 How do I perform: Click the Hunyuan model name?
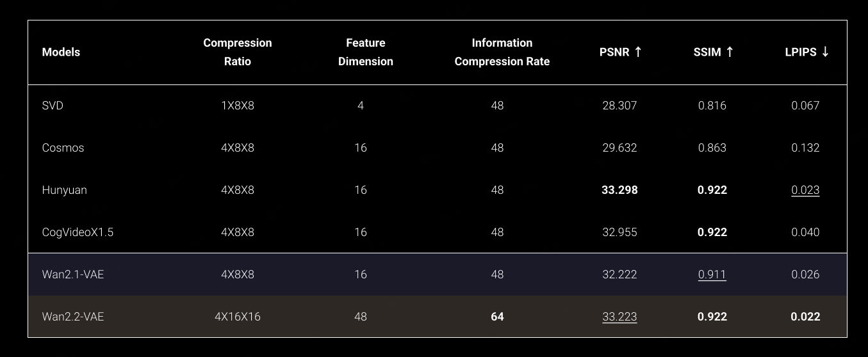click(64, 190)
